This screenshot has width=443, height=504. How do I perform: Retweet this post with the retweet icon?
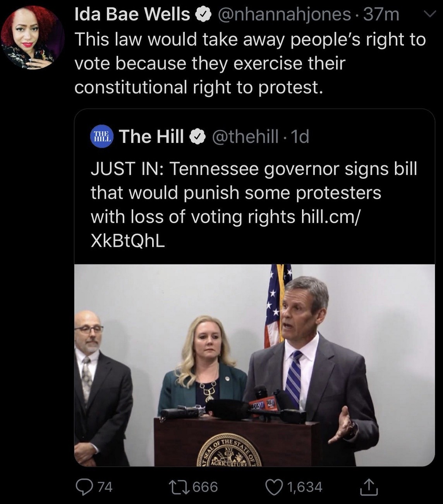coord(179,487)
